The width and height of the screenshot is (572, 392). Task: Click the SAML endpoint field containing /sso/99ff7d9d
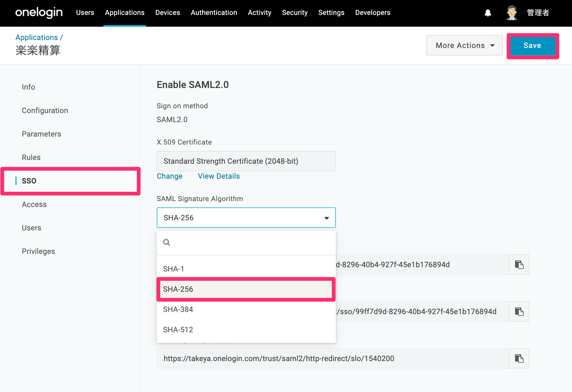422,311
